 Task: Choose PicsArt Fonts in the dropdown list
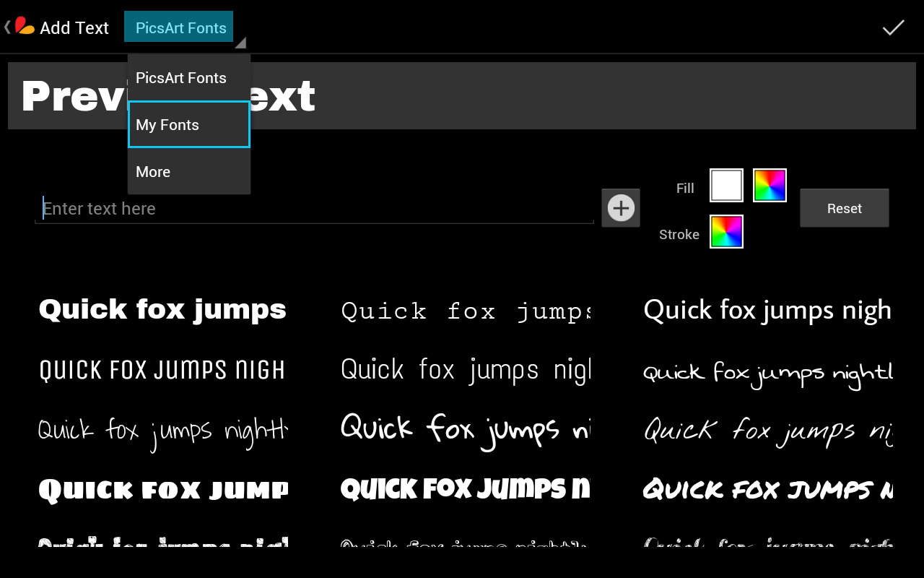pos(189,78)
